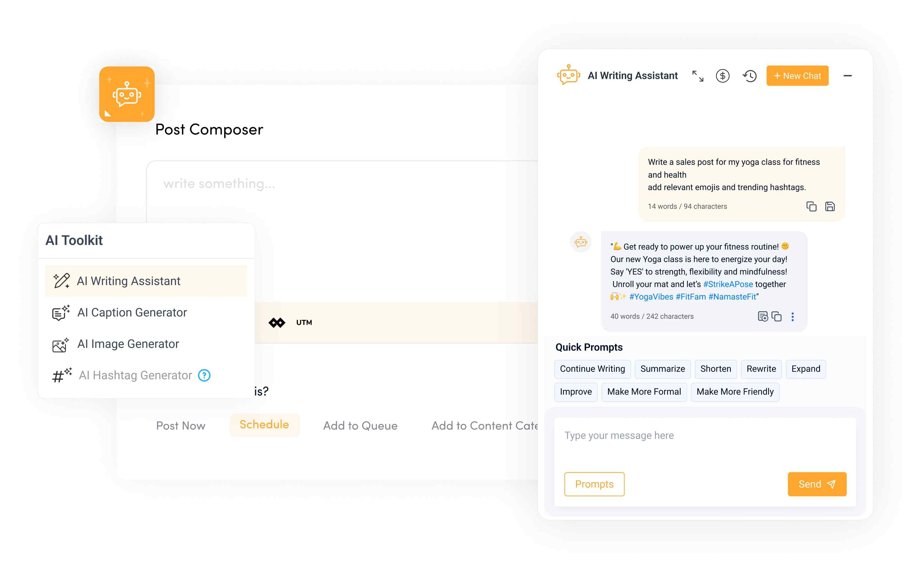Open the Prompts library
Screen dimensions: 924x573
tap(594, 484)
